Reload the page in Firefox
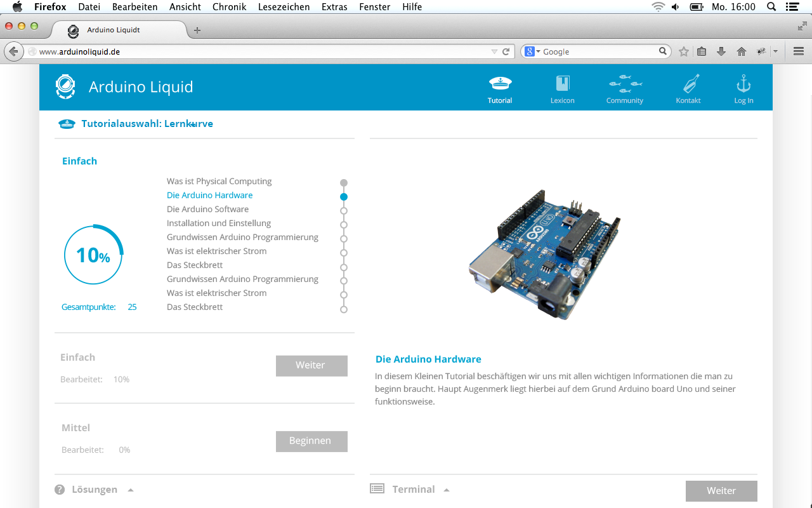Screen dimensions: 812x508 (506, 51)
